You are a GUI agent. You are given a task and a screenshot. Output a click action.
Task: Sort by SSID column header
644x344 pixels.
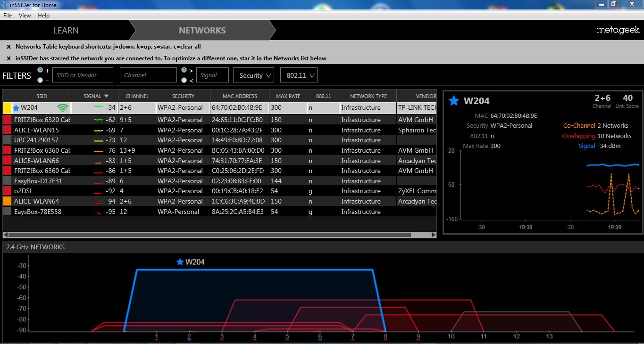click(42, 96)
